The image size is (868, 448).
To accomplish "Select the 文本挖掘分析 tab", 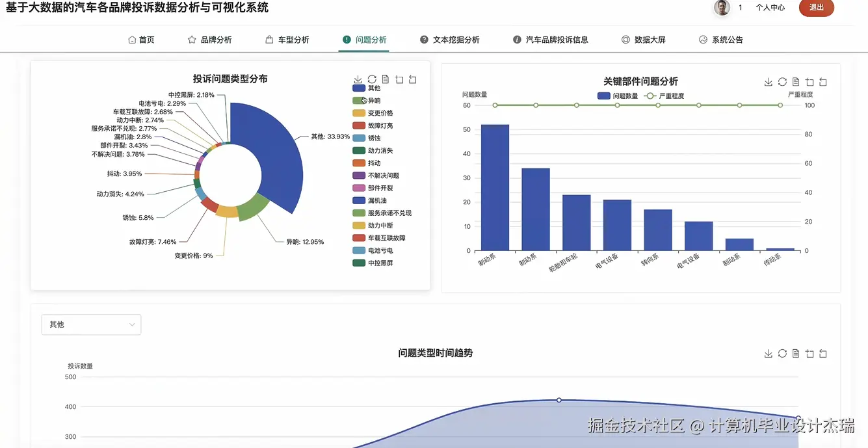I will (x=449, y=40).
